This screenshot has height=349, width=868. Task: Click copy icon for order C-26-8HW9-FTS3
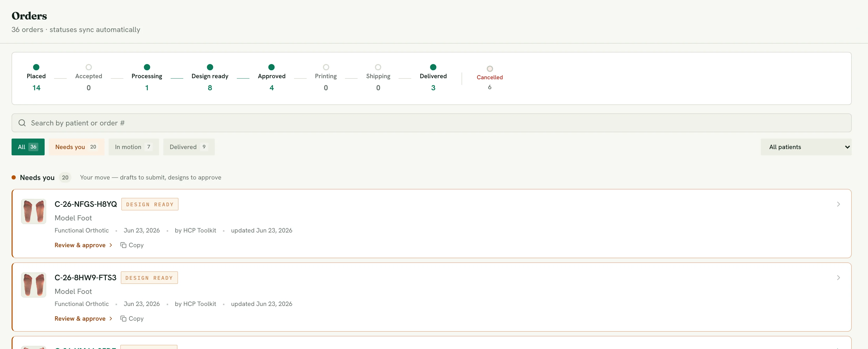123,319
